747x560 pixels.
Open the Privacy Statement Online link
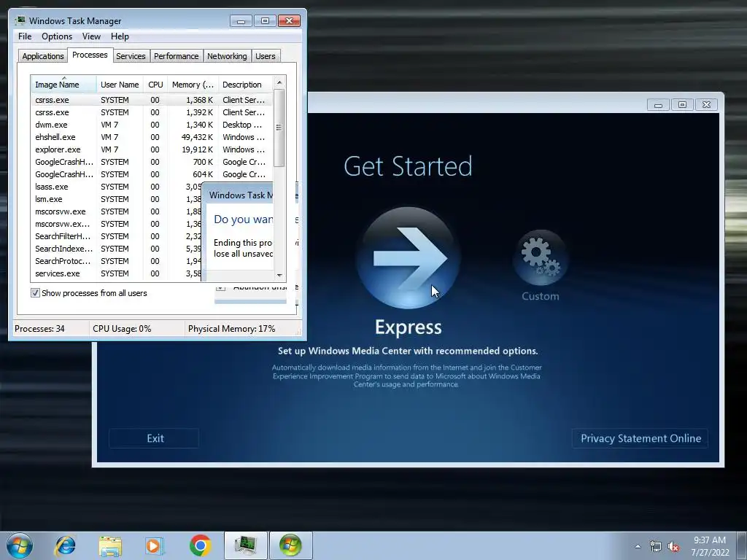coord(640,438)
